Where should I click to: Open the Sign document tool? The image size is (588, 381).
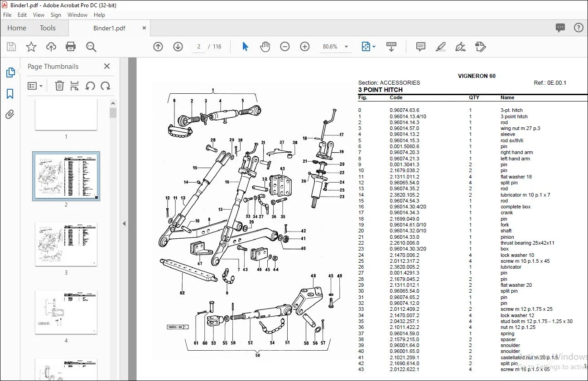click(461, 47)
